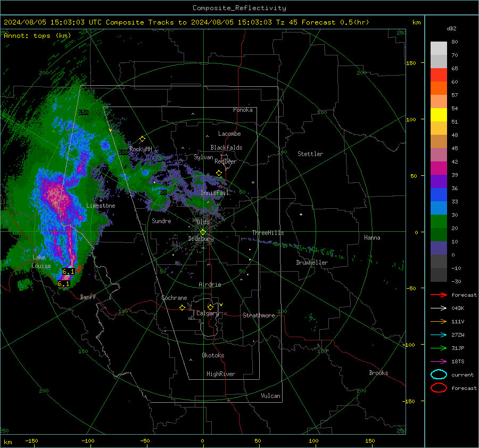Viewport: 479px width, 448px height.
Task: Click the 'forecast' text beside the red arrow
Action: pyautogui.click(x=464, y=295)
